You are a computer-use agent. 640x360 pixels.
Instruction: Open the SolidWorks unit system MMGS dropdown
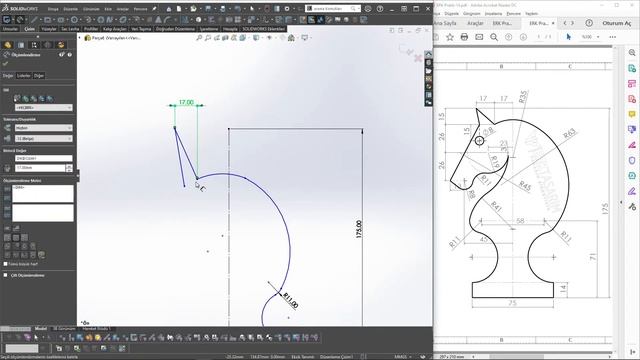402,357
